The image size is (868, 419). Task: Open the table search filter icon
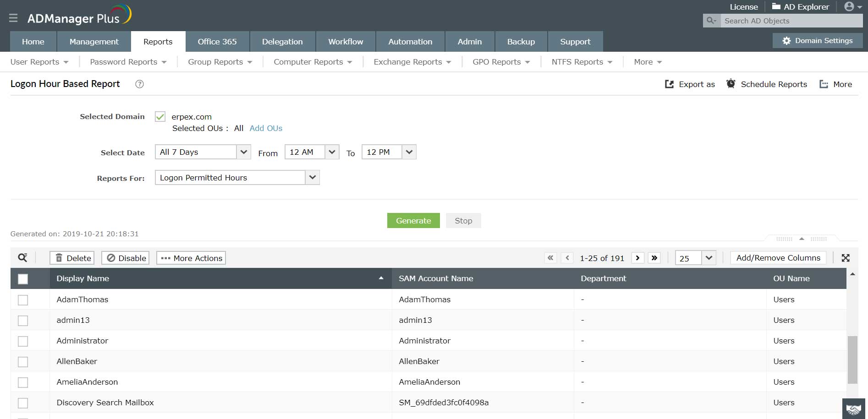coord(22,258)
